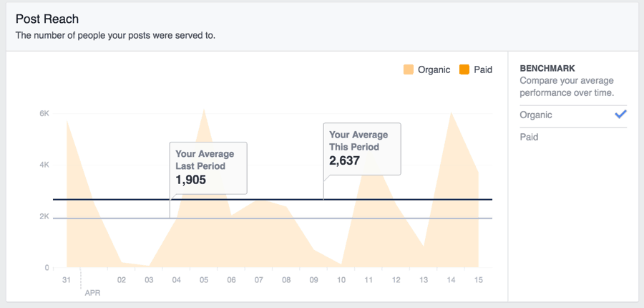Image resolution: width=644 pixels, height=308 pixels.
Task: Click the 6K y-axis label
Action: coord(44,114)
